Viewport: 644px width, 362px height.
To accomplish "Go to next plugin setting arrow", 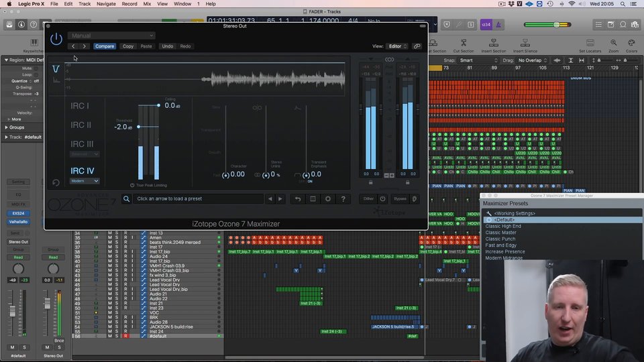I will pyautogui.click(x=85, y=46).
